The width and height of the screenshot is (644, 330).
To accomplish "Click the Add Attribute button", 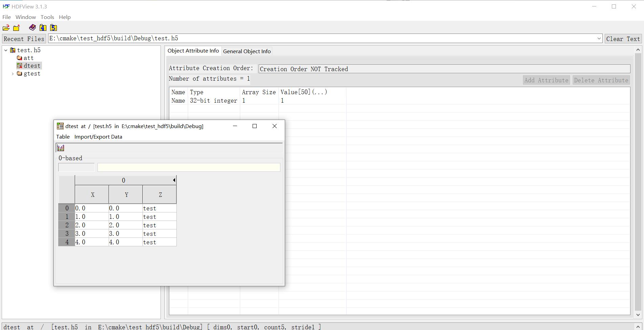I will [x=546, y=80].
